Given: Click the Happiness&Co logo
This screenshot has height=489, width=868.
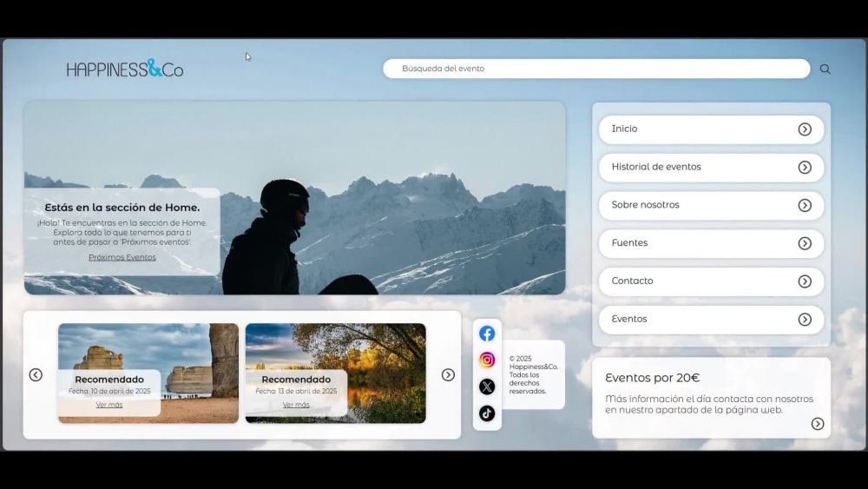Looking at the screenshot, I should point(125,68).
